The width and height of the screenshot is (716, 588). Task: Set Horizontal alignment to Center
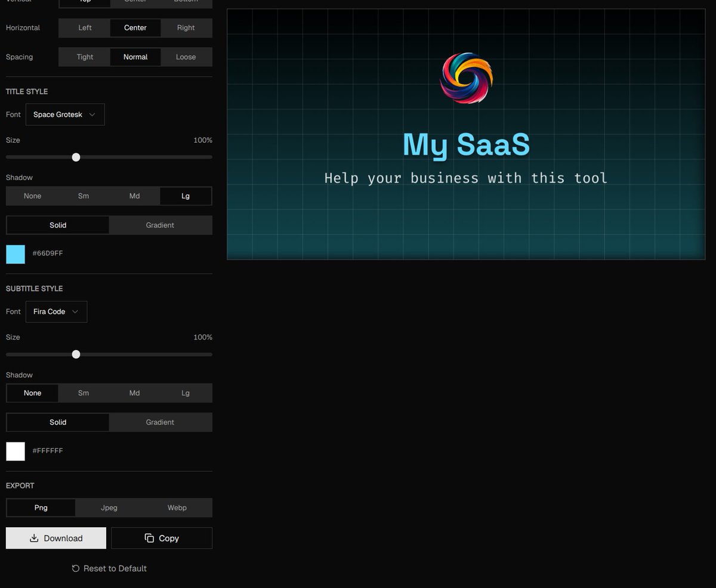(135, 27)
